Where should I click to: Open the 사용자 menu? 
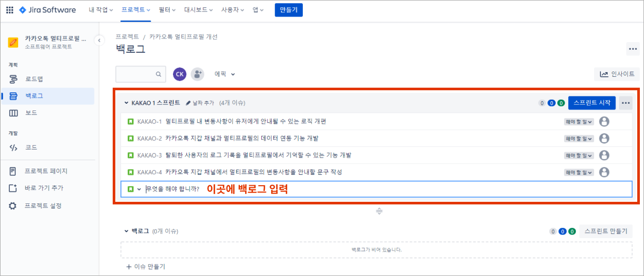click(233, 10)
